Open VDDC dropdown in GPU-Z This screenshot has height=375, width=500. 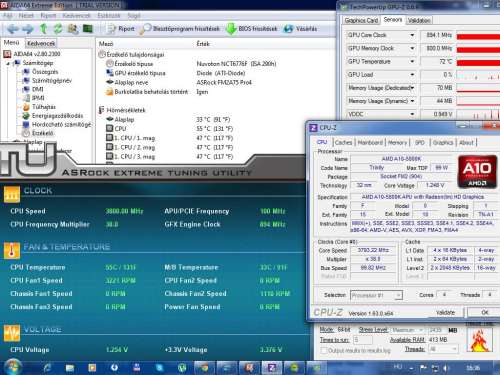(x=412, y=114)
